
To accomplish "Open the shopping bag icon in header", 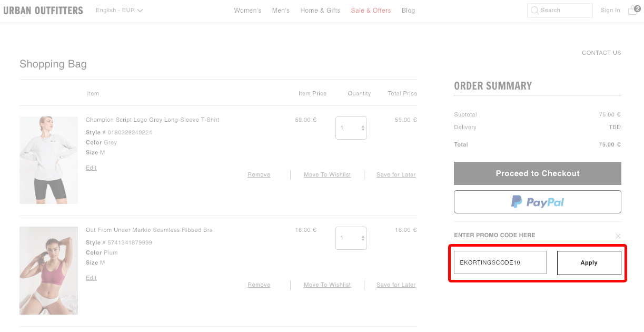I will coord(633,10).
